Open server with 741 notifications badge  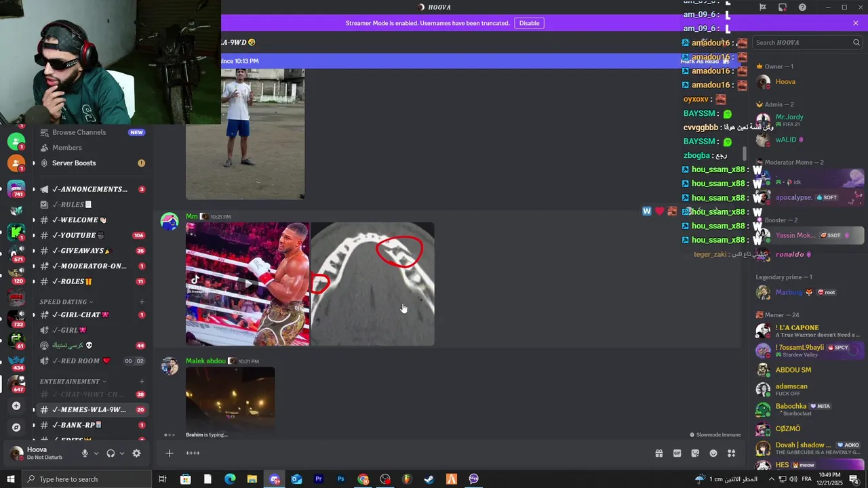click(x=16, y=188)
